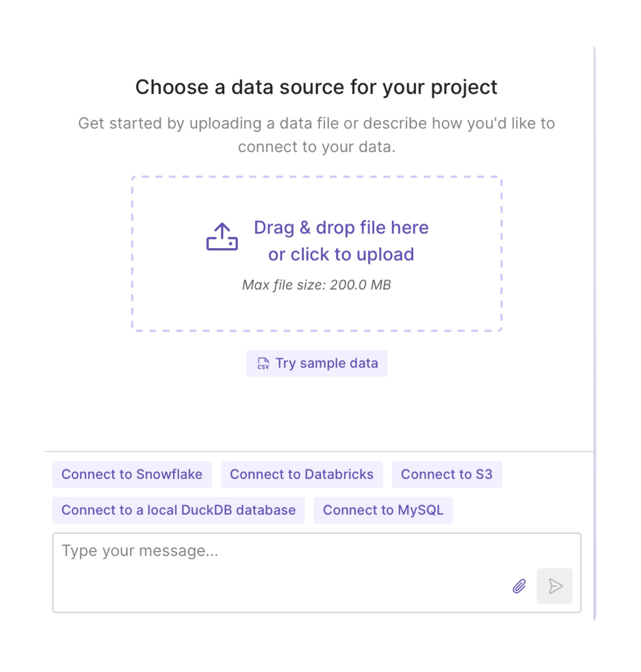Click the horizontal divider above connection suggestions
The height and width of the screenshot is (672, 641).
pos(319,452)
